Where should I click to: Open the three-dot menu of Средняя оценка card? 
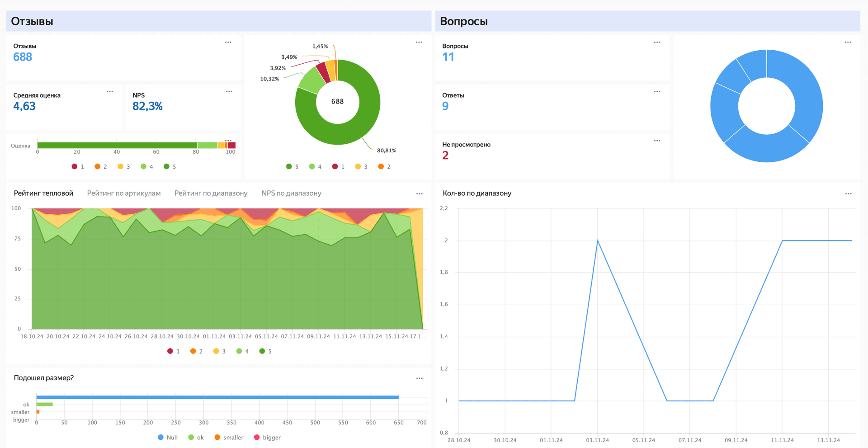click(110, 91)
